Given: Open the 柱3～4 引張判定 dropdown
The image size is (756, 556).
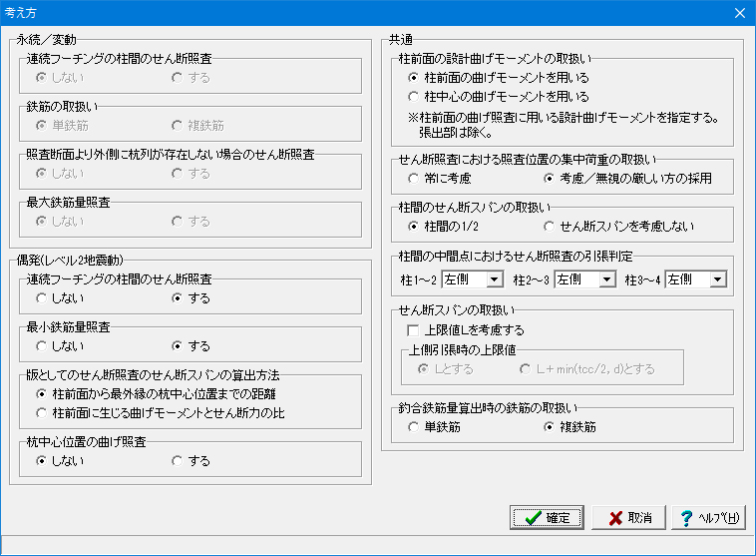Looking at the screenshot, I should (696, 279).
